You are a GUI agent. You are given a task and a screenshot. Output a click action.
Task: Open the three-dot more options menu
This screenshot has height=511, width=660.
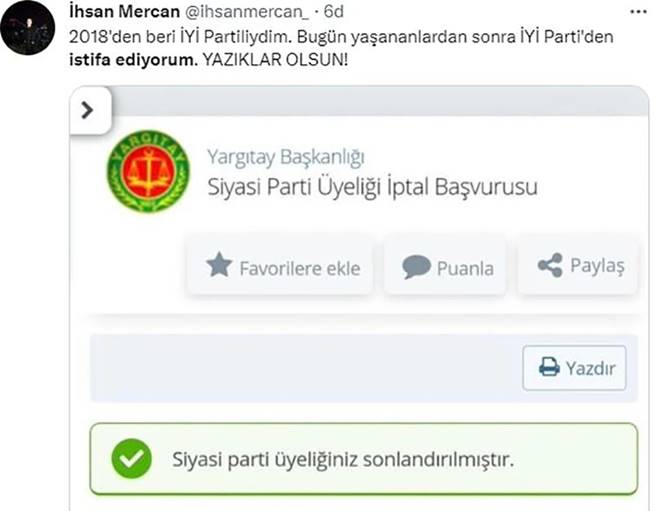tap(638, 12)
